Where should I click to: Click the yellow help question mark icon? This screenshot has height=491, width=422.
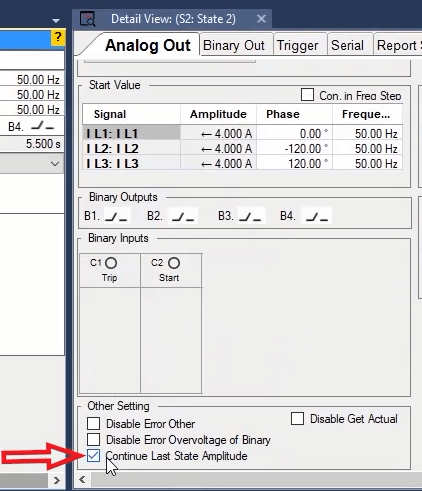[58, 37]
